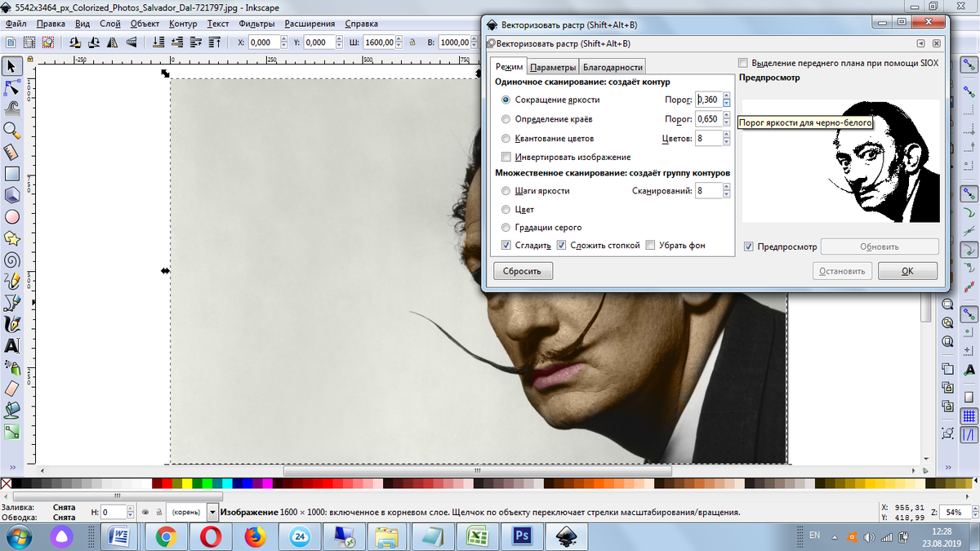Select the Connector tool

click(12, 432)
